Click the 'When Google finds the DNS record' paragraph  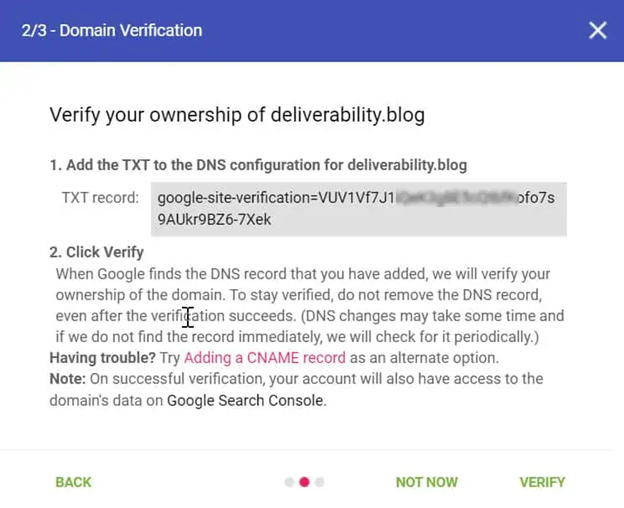click(310, 305)
